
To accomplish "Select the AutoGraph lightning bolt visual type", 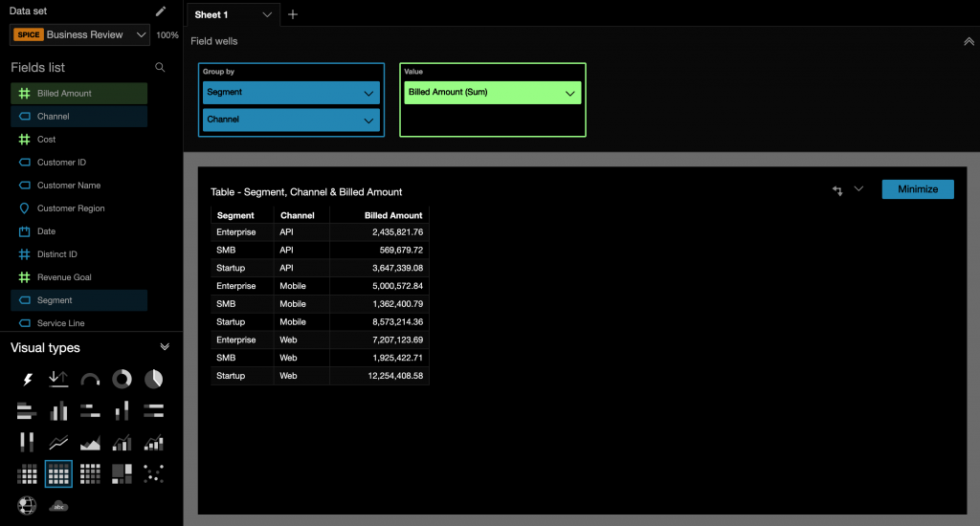I will point(27,380).
